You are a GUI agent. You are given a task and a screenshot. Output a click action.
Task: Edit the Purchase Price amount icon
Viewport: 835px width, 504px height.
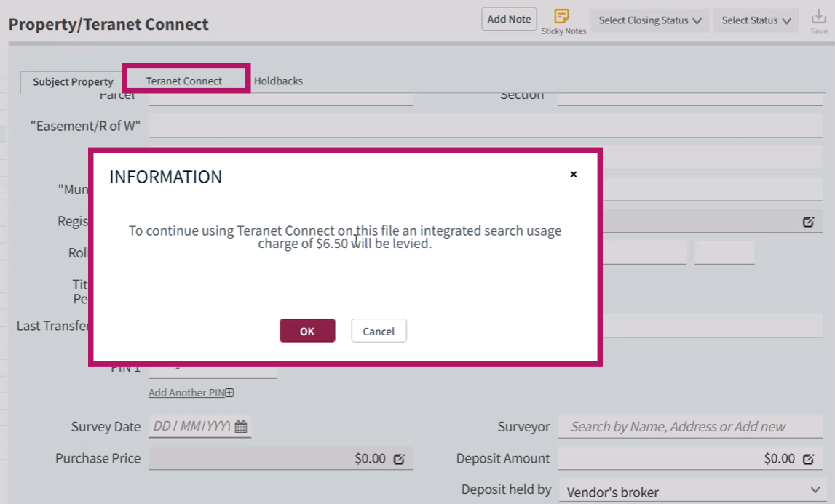point(399,459)
